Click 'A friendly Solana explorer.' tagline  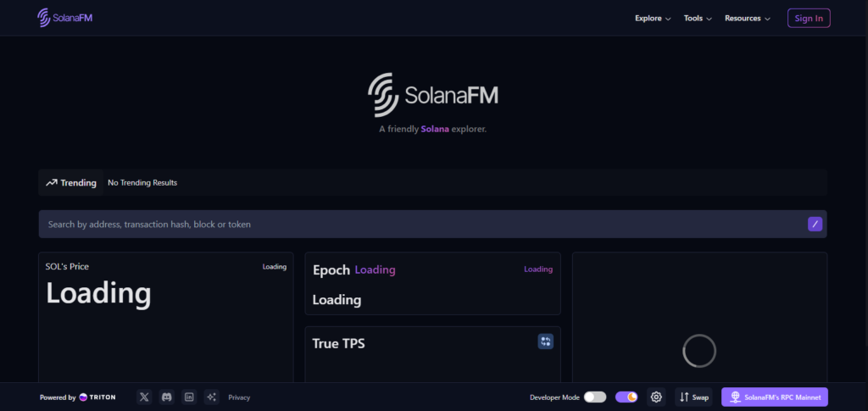coord(433,129)
